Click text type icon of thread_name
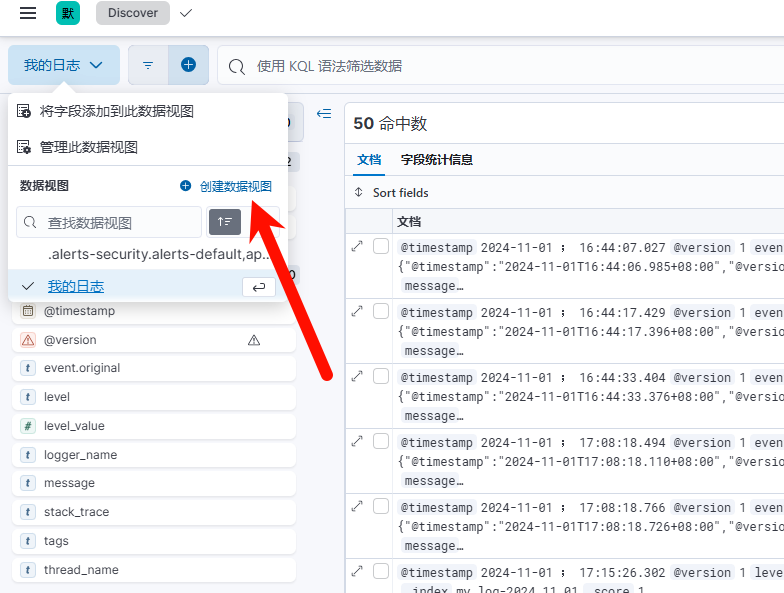 tap(28, 570)
